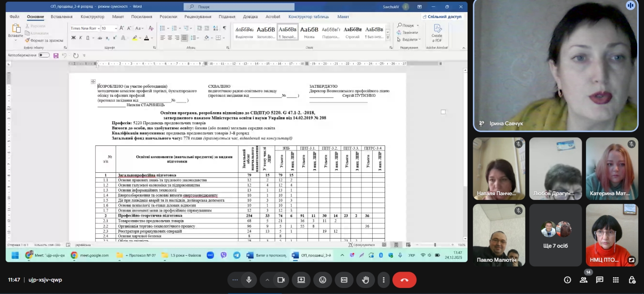Open emoji reactions in the call bar
Image resolution: width=644 pixels, height=294 pixels.
(322, 280)
